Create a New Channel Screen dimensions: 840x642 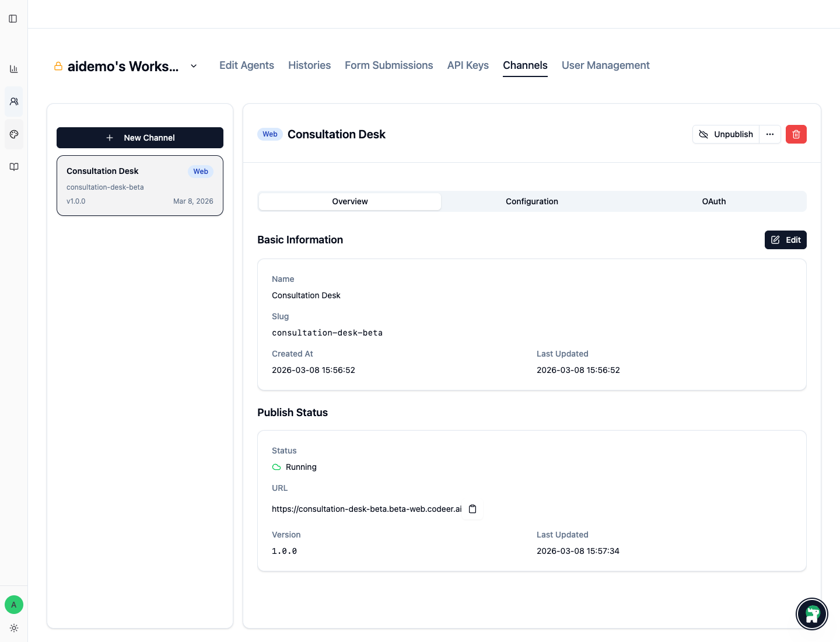pos(139,138)
